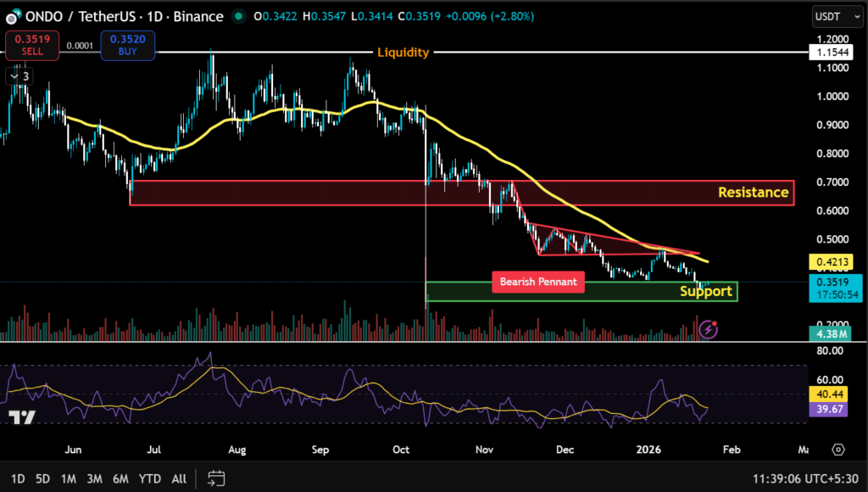This screenshot has height=492, width=868.
Task: Click the lightning bolt event icon
Action: (x=709, y=330)
